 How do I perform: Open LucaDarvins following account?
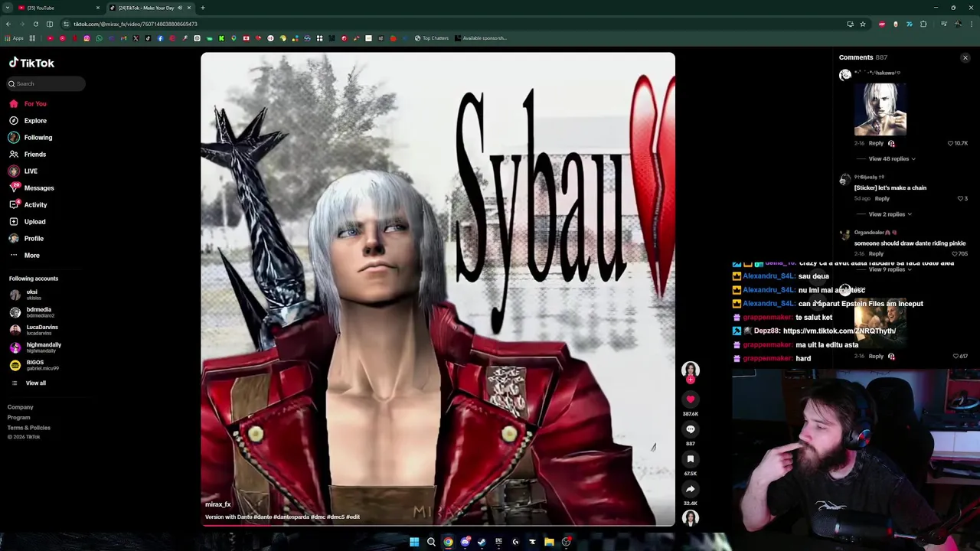(34, 330)
